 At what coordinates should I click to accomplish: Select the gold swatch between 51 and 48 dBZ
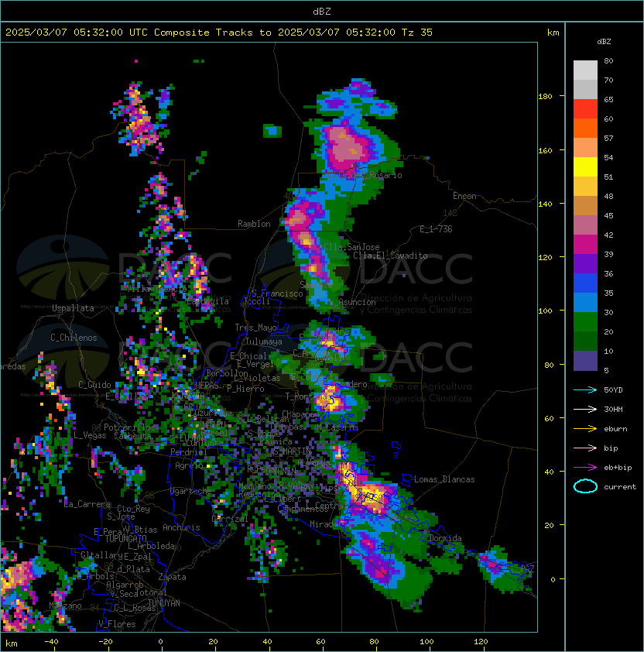pos(585,187)
